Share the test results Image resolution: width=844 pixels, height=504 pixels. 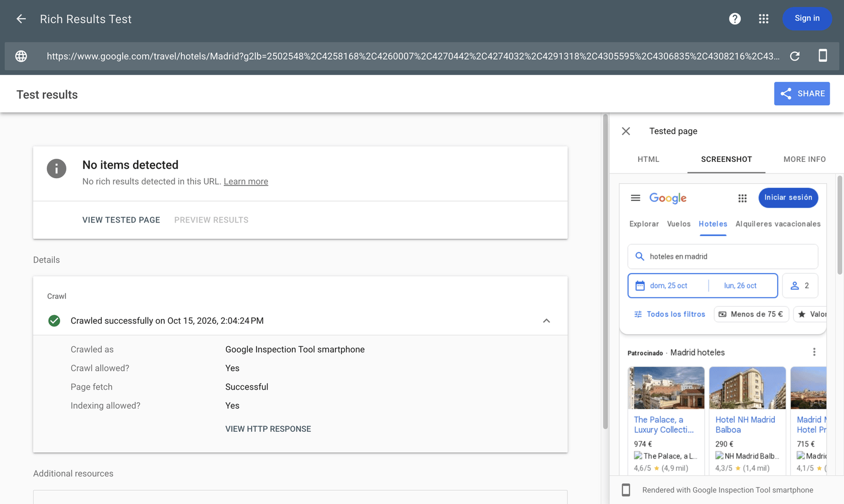tap(802, 94)
